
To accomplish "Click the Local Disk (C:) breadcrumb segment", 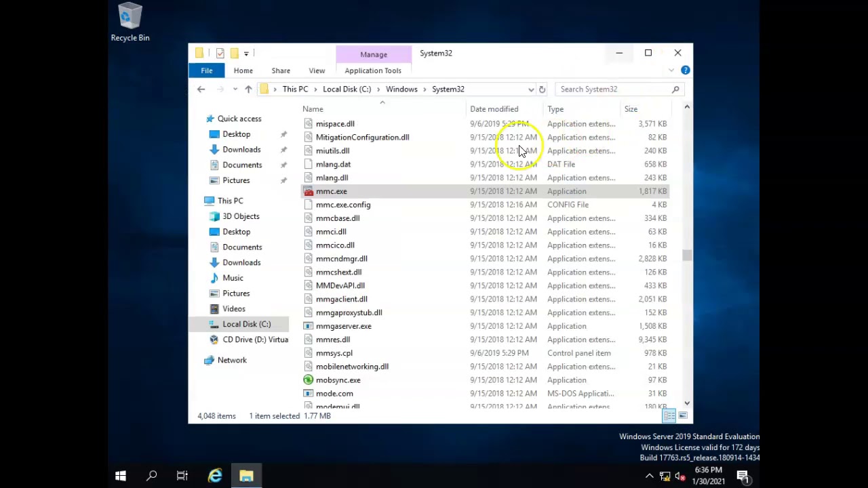I will point(347,89).
